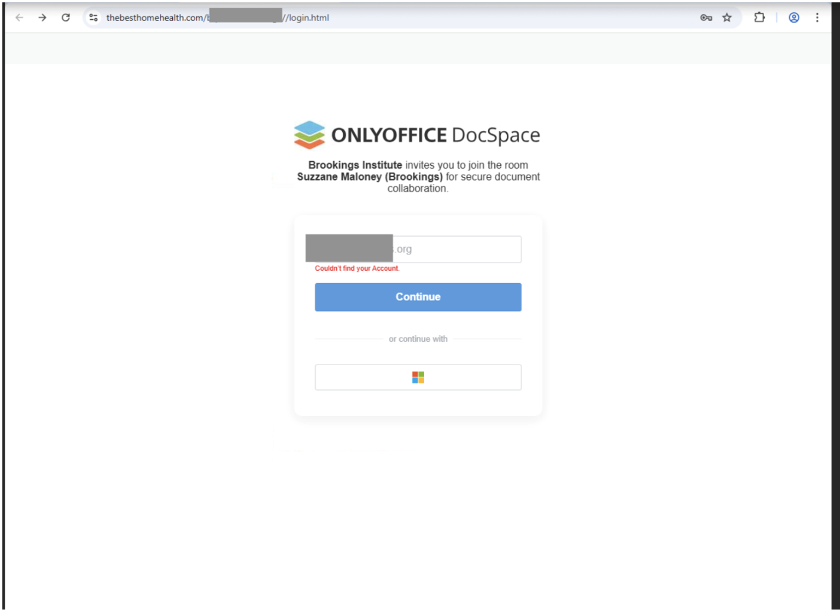
Task: Click the Brookings Institute invitation text
Action: click(354, 165)
